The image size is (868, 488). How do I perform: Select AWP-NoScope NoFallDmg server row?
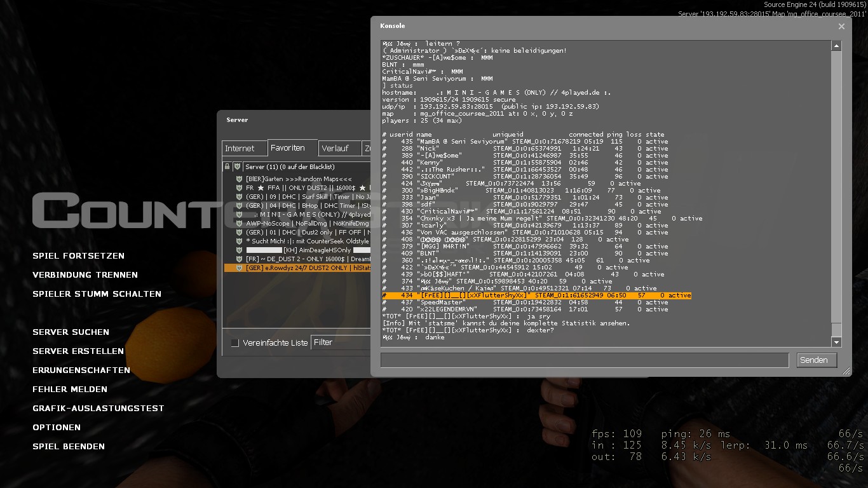297,224
